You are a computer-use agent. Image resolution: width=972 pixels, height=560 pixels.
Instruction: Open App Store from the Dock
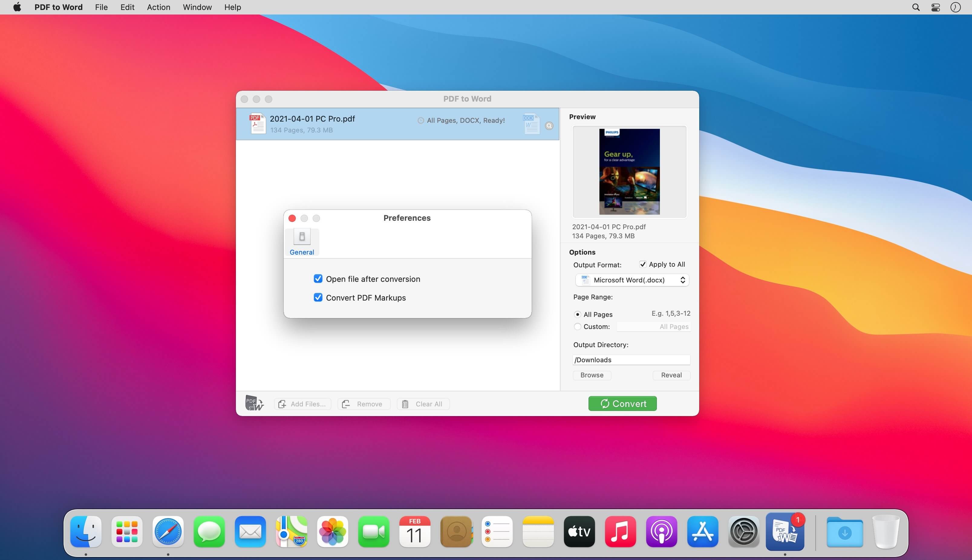tap(702, 532)
